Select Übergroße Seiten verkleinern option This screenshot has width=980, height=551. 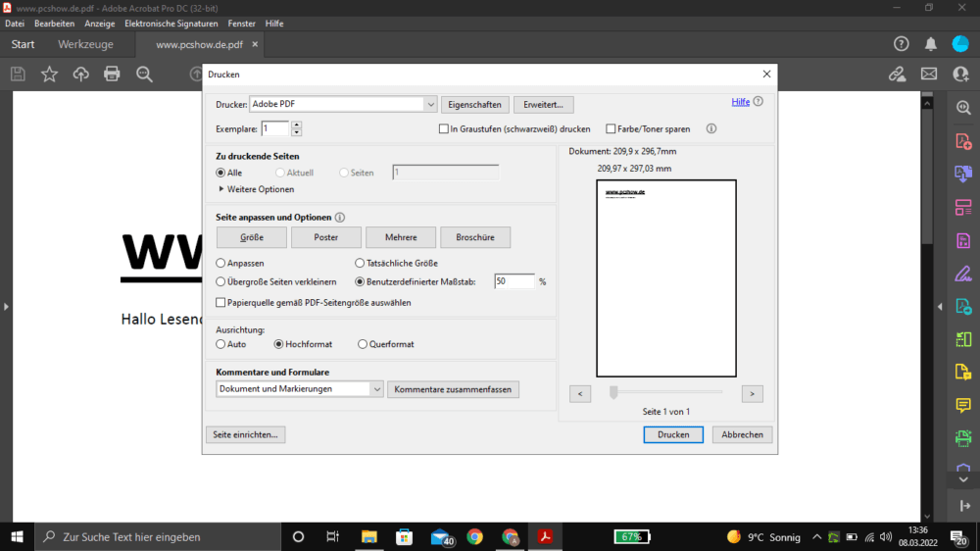(220, 282)
